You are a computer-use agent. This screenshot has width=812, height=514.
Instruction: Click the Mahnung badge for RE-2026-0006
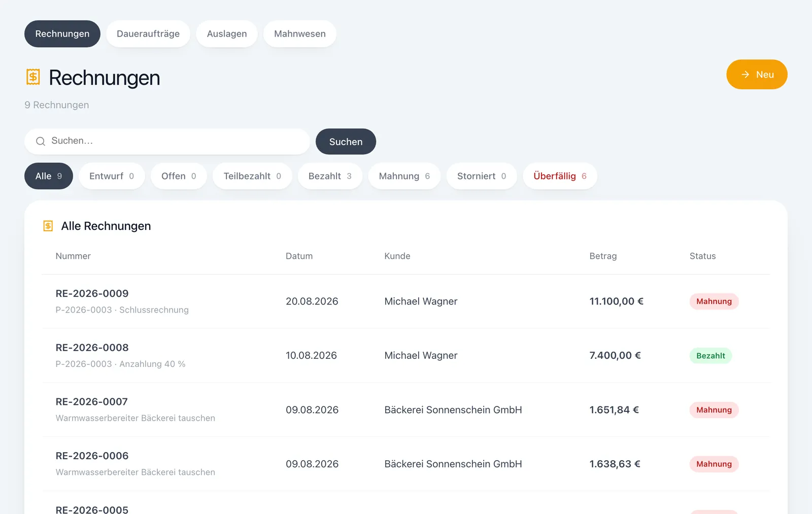tap(714, 464)
